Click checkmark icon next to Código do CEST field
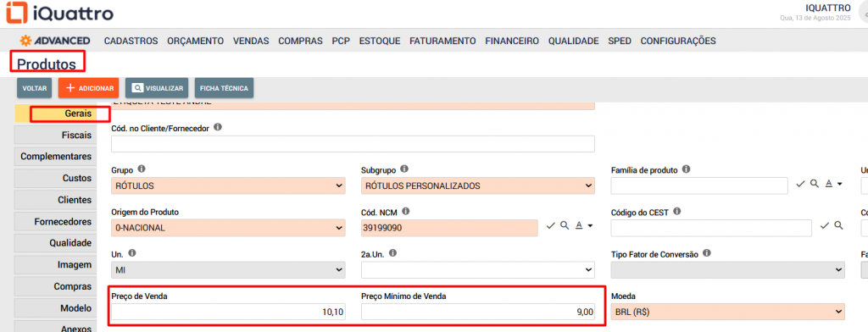 point(825,225)
